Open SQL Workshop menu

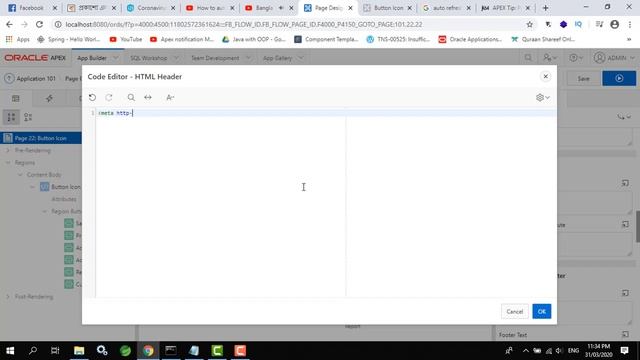coord(149,58)
